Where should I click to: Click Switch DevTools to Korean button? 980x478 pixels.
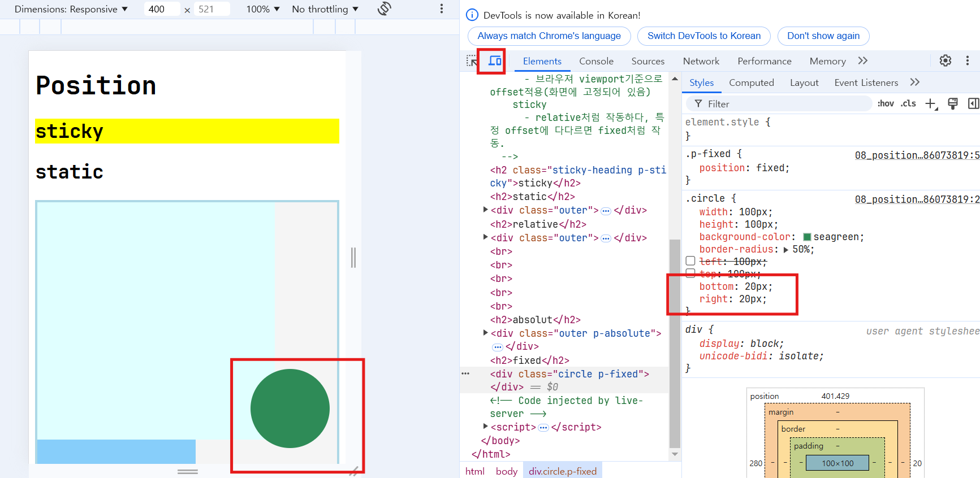coord(704,36)
